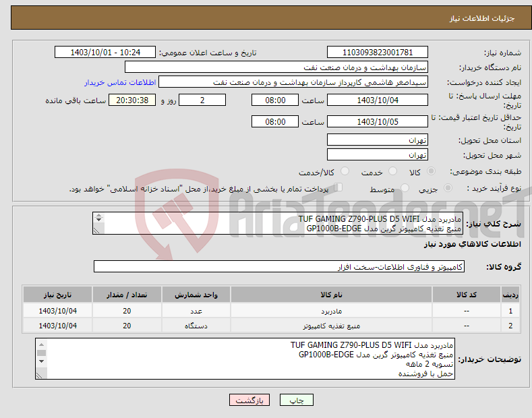Click scroll-down arrow in buyer notes box

pos(41,361)
